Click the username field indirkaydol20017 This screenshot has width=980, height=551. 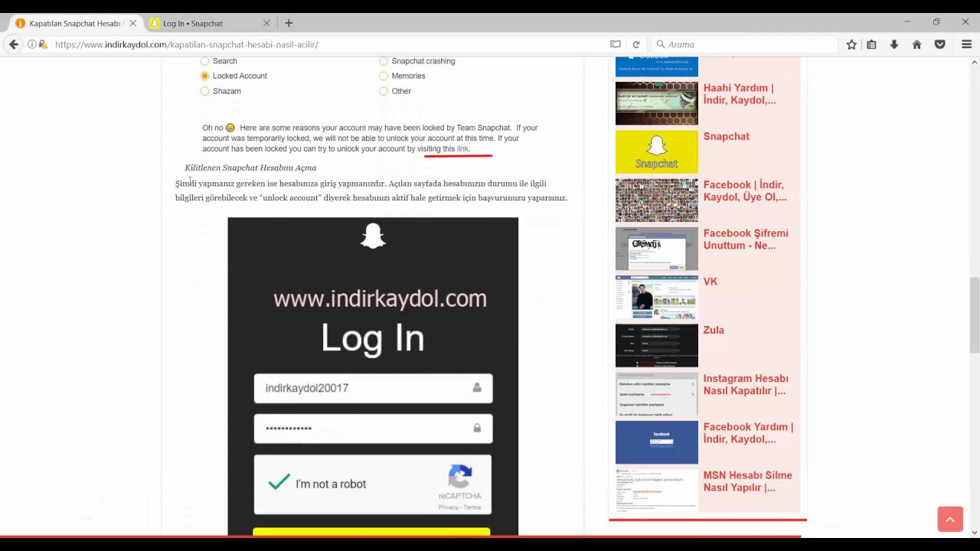point(373,388)
